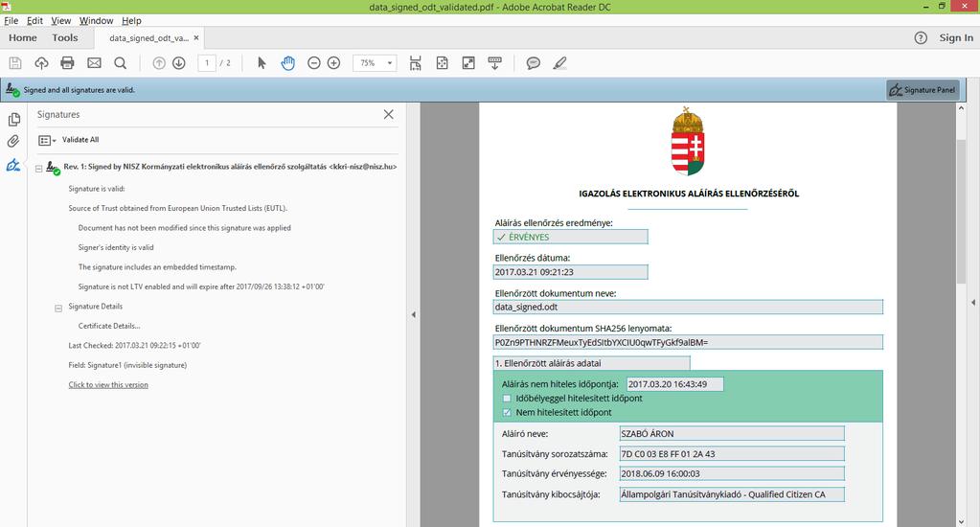Open the File menu
This screenshot has height=527, width=980.
(11, 21)
